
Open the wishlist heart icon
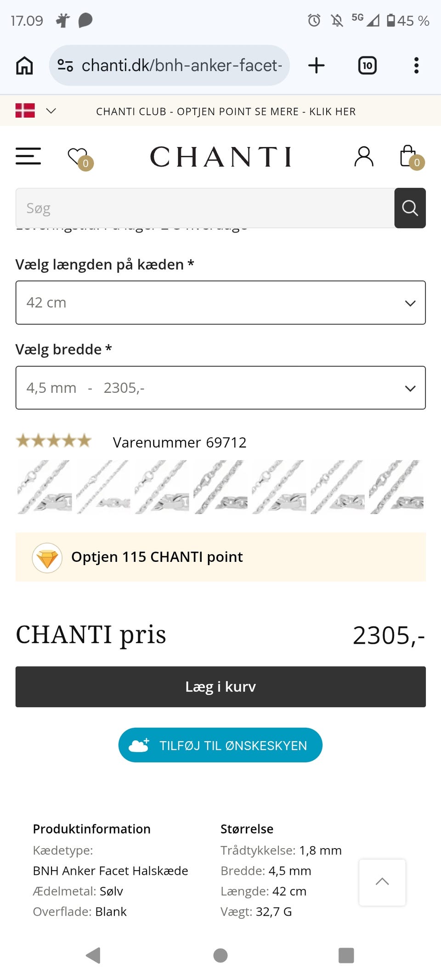click(78, 157)
